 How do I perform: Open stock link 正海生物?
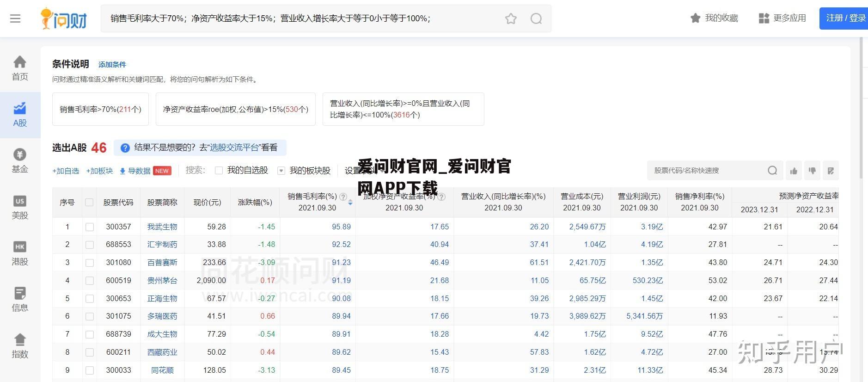[162, 298]
